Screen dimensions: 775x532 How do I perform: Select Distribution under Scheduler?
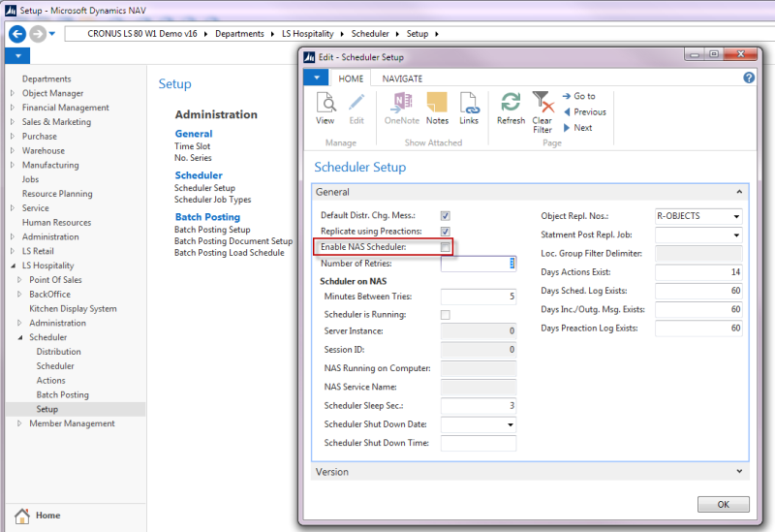pos(58,352)
